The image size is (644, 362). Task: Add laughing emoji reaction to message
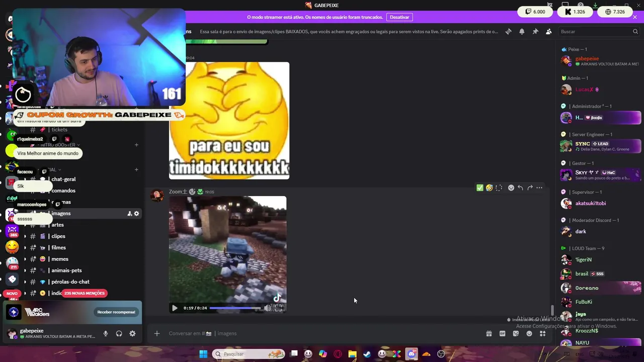coord(489,188)
